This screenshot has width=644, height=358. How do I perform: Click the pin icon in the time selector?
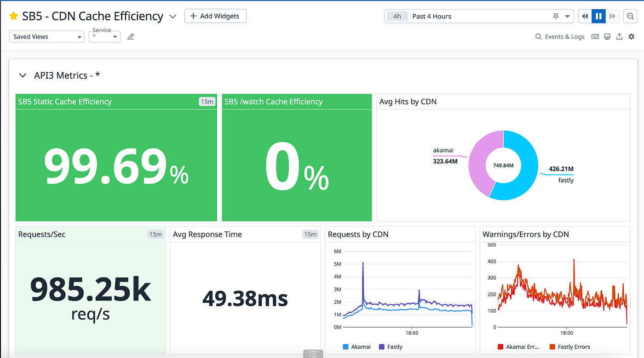pyautogui.click(x=556, y=16)
